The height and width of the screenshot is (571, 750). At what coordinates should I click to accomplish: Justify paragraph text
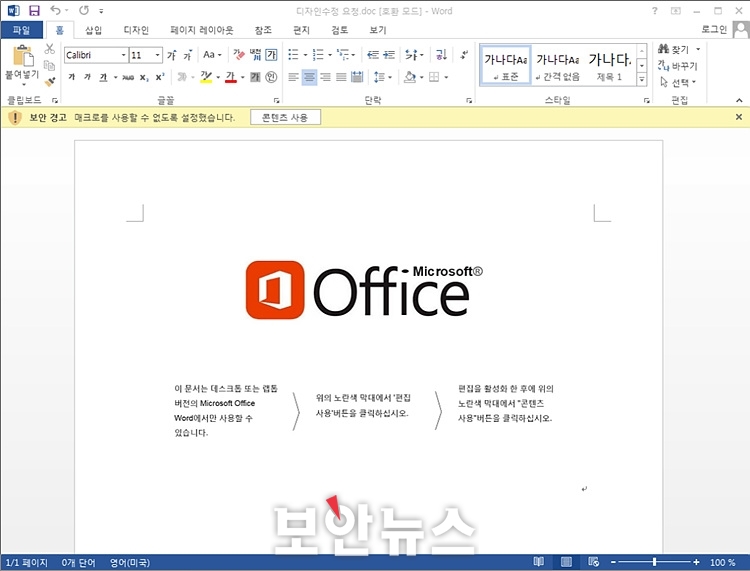coord(341,77)
